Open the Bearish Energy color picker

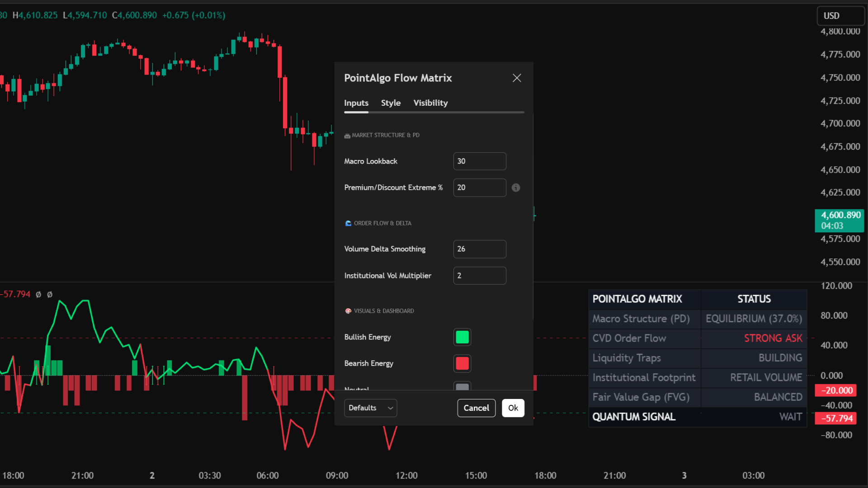(x=462, y=363)
